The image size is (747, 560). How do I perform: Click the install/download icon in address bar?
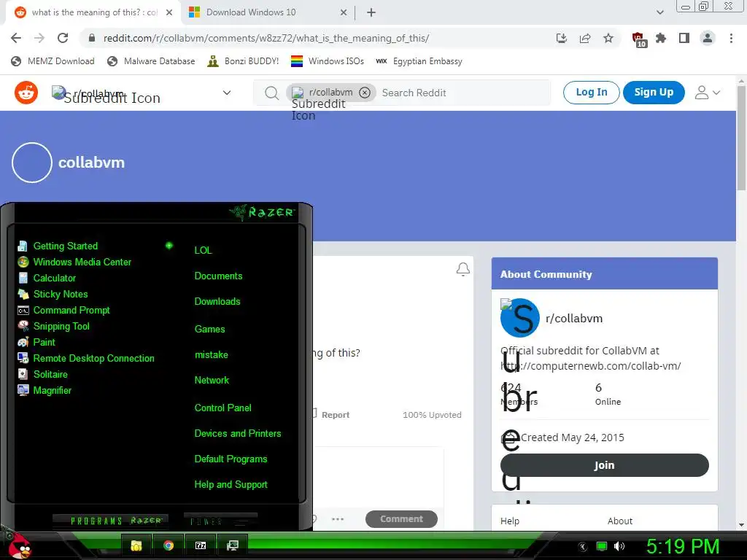click(x=562, y=38)
